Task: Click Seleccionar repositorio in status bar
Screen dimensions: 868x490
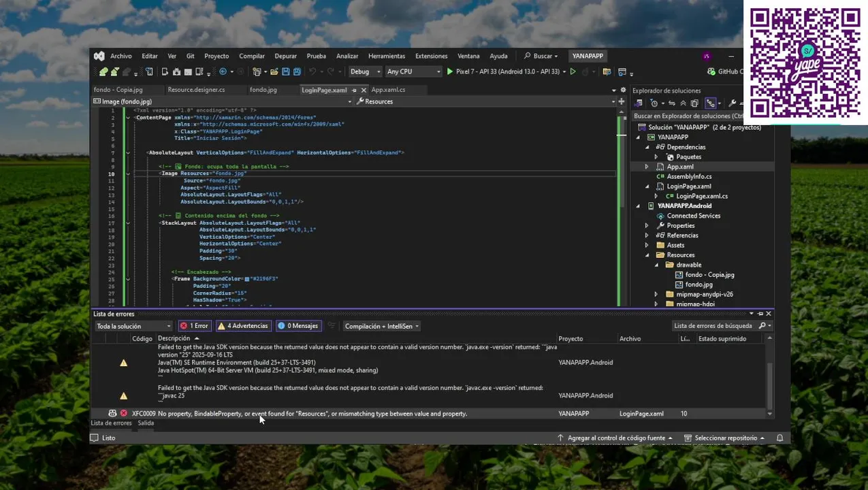Action: point(724,438)
